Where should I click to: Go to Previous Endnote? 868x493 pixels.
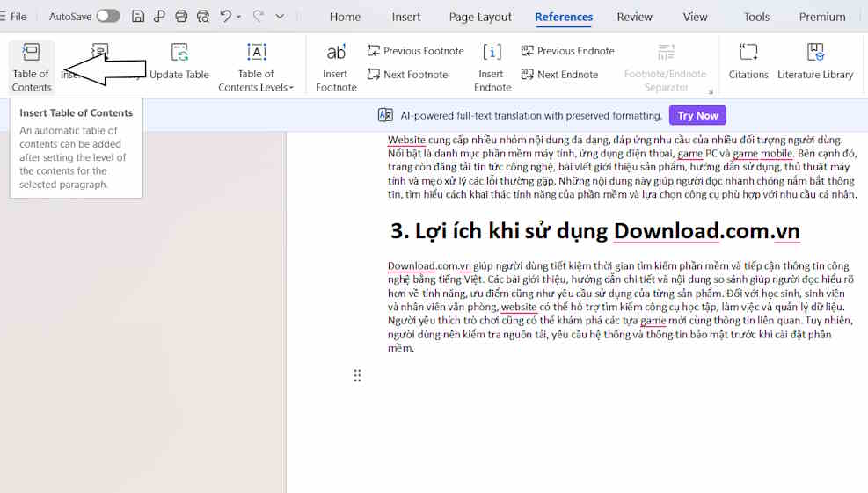(568, 51)
